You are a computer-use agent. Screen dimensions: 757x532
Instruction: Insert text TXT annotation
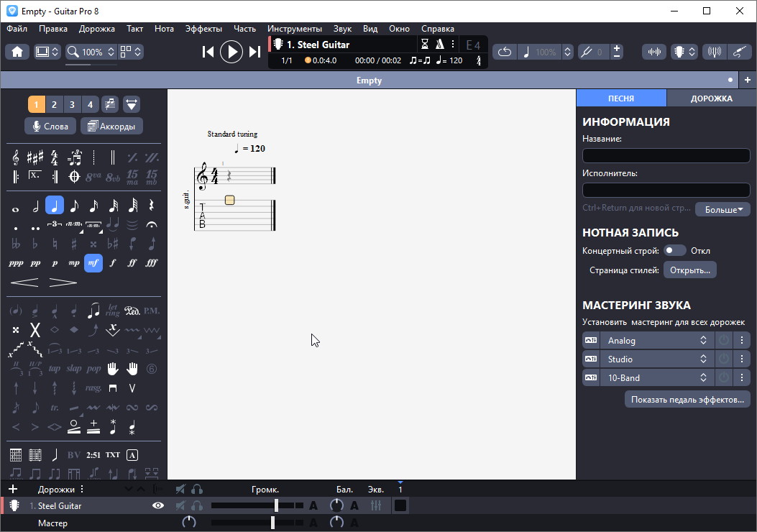point(112,455)
